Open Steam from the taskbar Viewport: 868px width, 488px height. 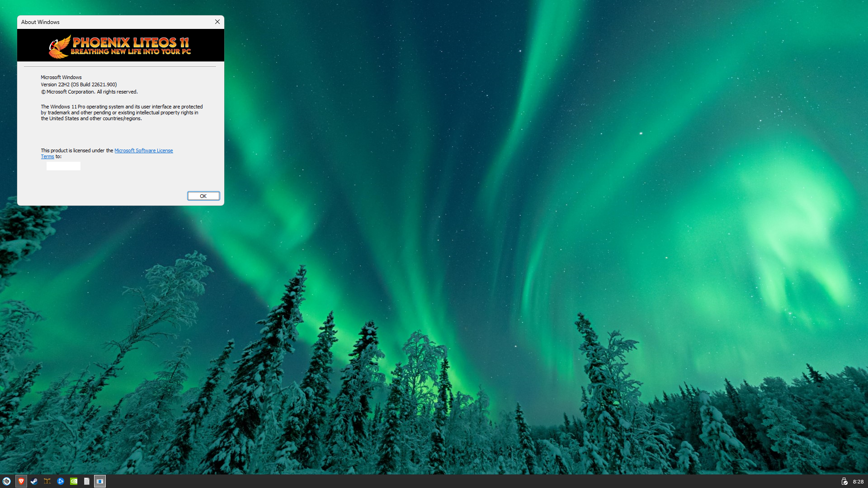tap(34, 481)
